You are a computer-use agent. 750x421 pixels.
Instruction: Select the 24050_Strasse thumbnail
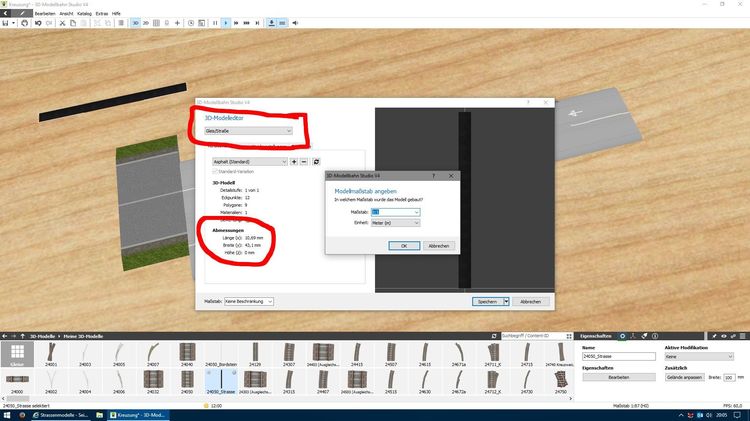tap(221, 381)
